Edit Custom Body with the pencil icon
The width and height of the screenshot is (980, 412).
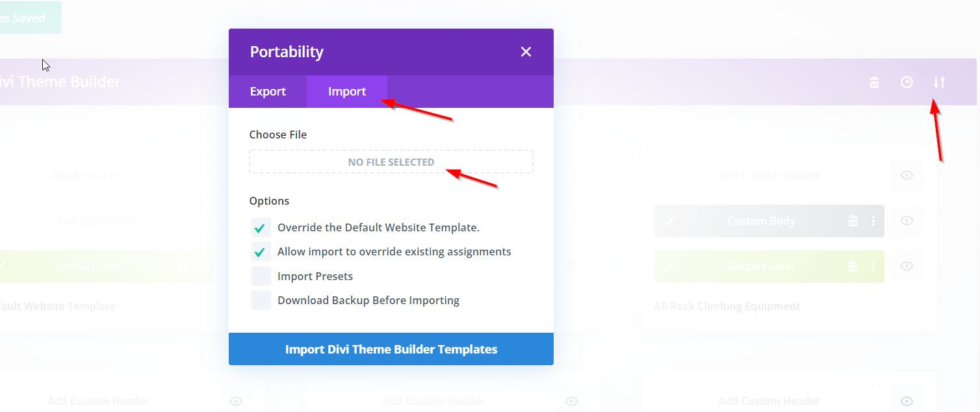coord(671,221)
